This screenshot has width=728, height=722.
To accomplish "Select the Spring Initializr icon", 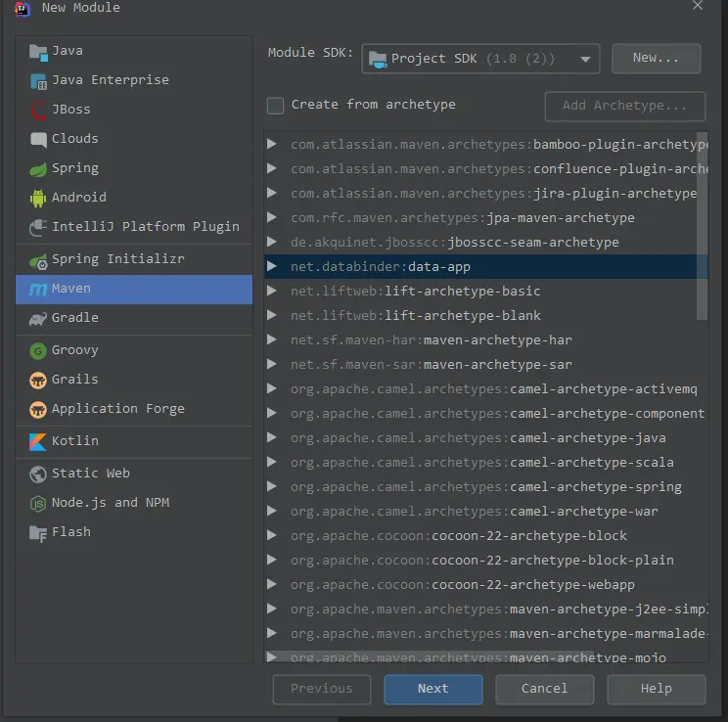I will point(38,261).
